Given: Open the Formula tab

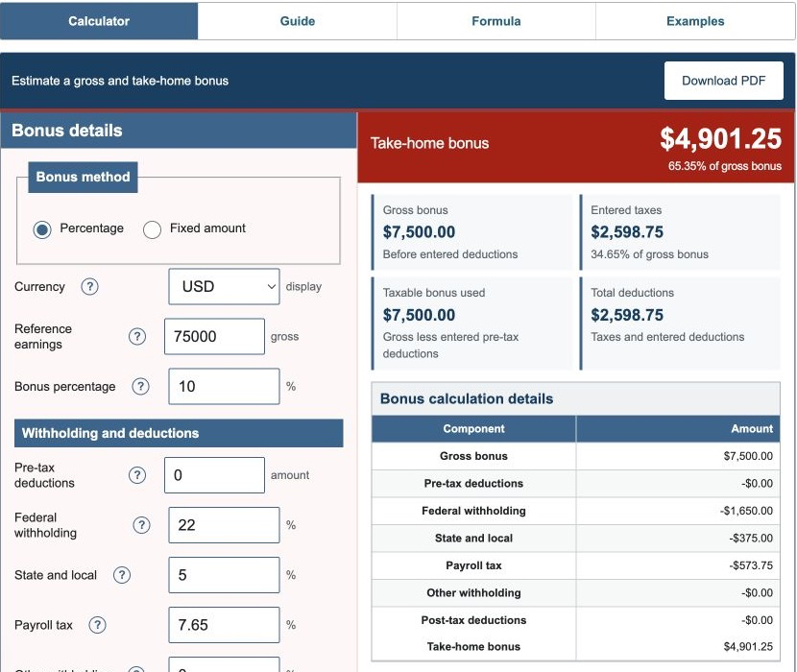Looking at the screenshot, I should click(x=496, y=21).
